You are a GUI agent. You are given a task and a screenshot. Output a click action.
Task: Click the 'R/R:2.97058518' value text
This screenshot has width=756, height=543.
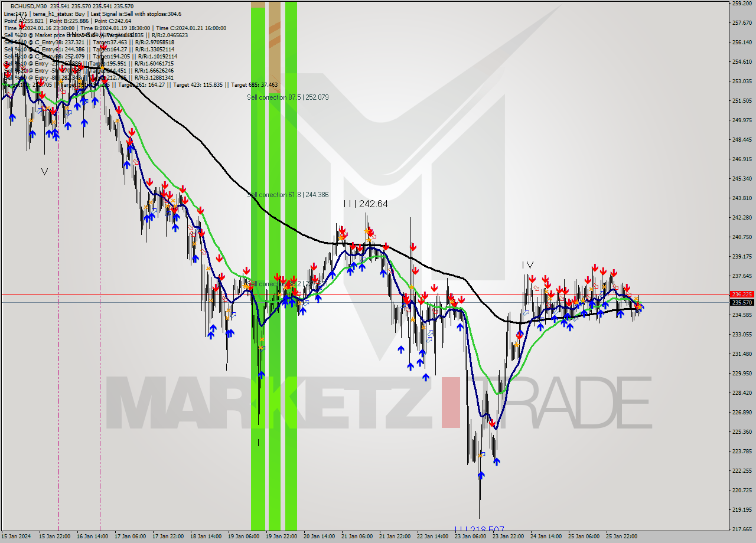[154, 42]
